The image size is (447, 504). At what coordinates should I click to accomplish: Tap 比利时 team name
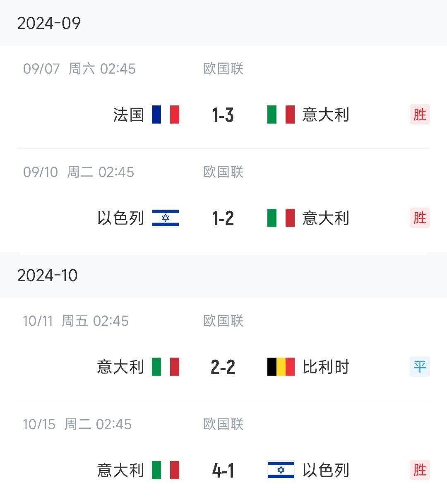pos(326,367)
